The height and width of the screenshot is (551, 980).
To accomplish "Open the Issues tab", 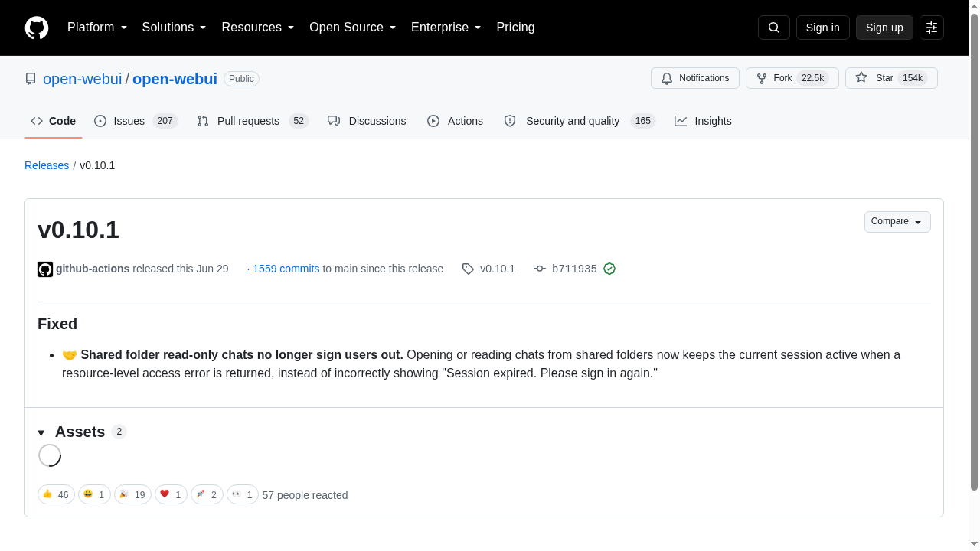I will coord(136,121).
